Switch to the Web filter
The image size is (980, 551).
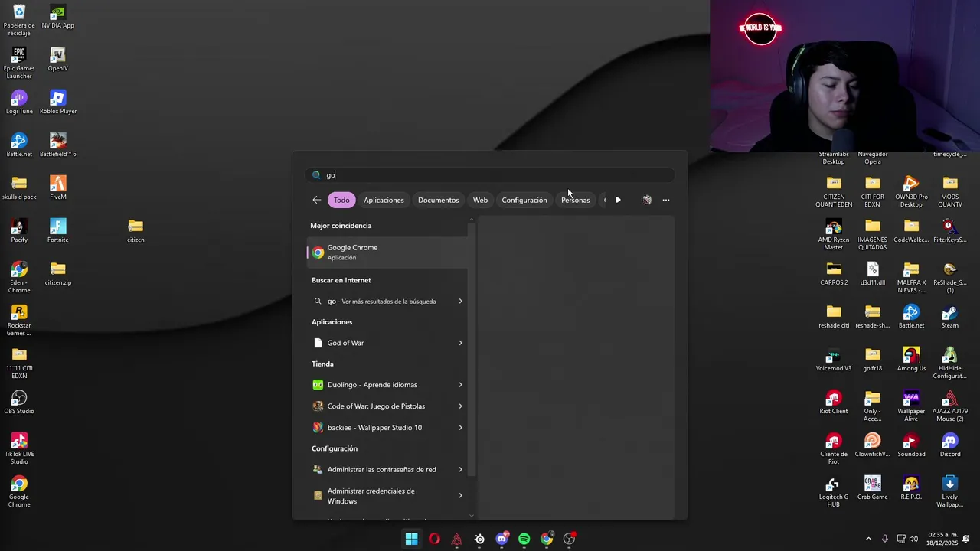pos(480,200)
